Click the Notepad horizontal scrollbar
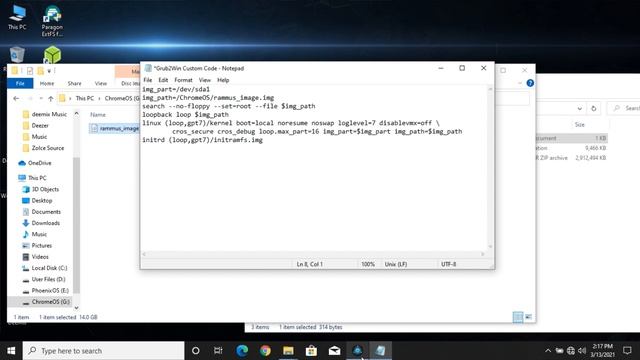 click(x=313, y=254)
